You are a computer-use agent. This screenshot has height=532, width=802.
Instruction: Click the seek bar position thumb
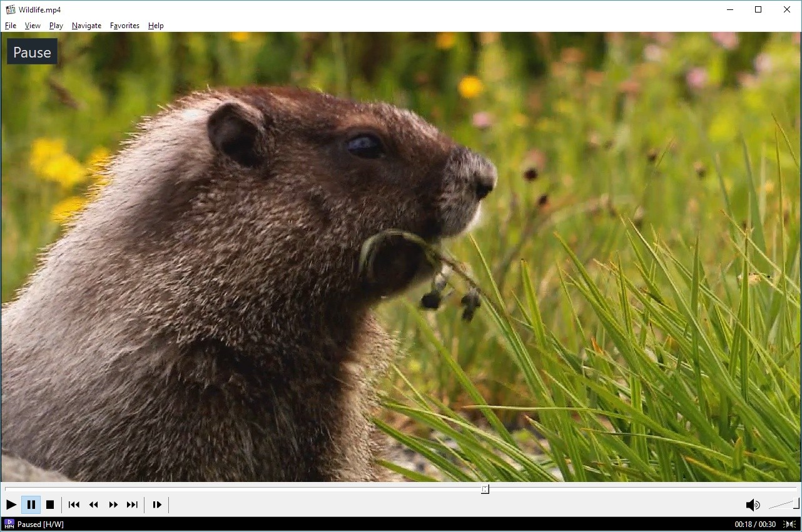[485, 489]
